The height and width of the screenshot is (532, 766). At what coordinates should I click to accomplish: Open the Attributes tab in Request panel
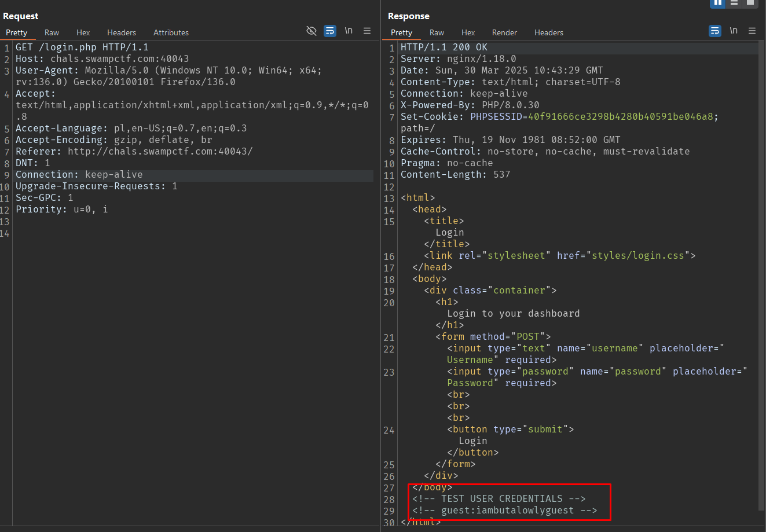pos(171,32)
